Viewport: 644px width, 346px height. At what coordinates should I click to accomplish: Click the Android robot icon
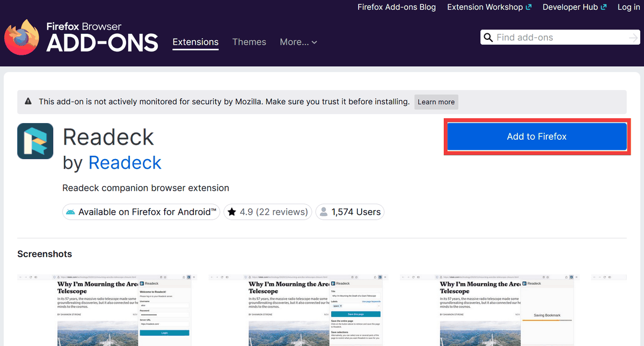pos(70,212)
